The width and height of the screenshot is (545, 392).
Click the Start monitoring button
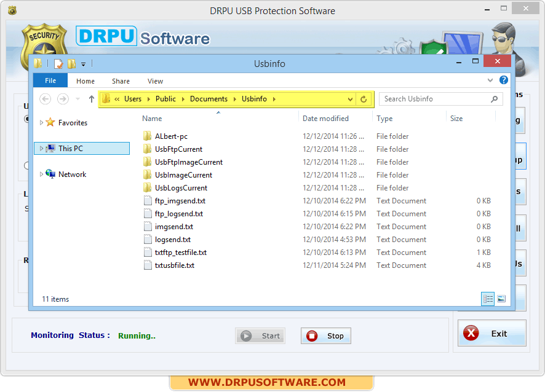coord(260,335)
